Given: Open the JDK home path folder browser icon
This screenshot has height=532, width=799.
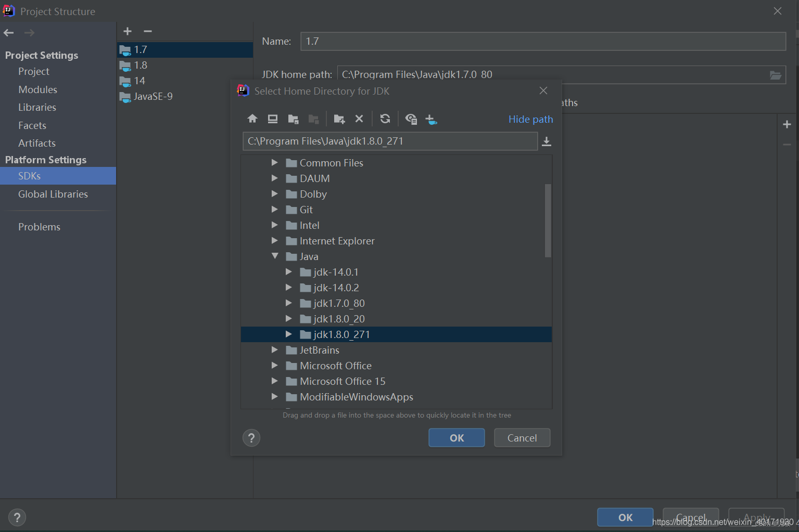Looking at the screenshot, I should [776, 74].
